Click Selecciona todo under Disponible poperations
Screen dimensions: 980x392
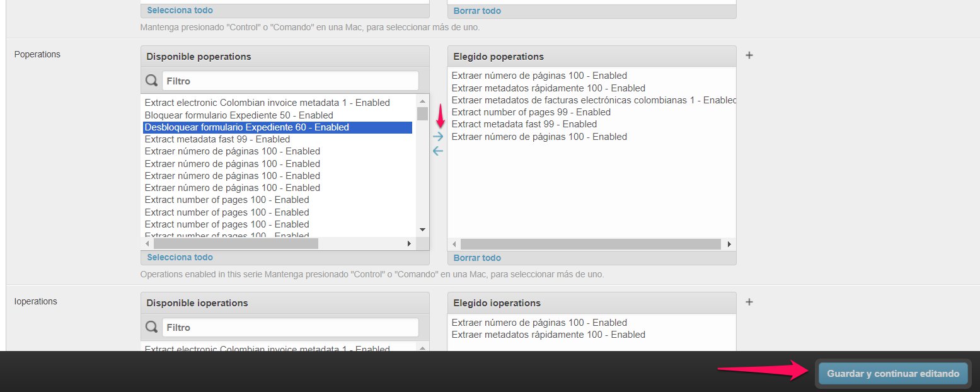click(180, 257)
